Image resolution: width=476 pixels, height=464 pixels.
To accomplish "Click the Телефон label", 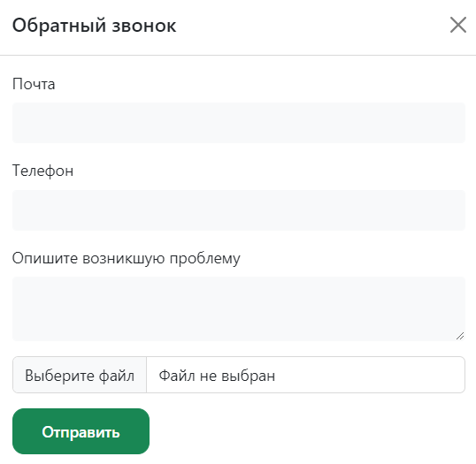I will coord(42,171).
